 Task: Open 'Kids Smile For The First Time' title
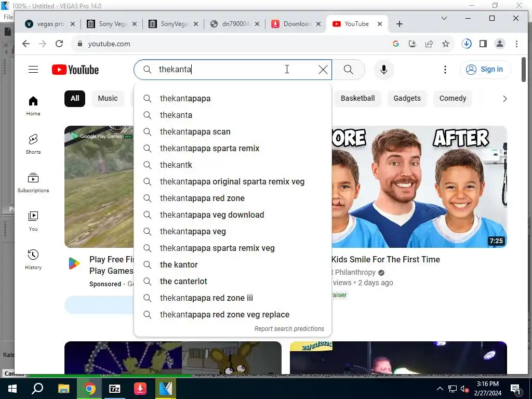[x=385, y=260]
